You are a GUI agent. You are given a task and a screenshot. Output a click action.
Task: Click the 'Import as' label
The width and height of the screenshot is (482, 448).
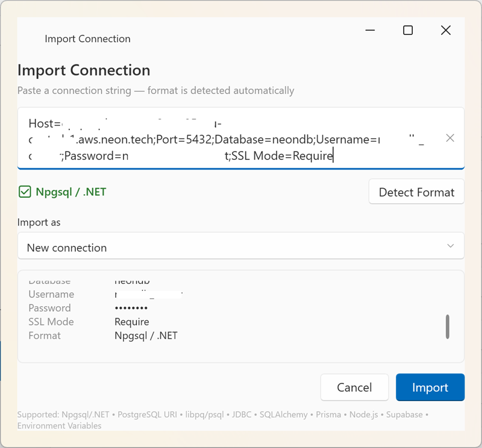coord(39,222)
